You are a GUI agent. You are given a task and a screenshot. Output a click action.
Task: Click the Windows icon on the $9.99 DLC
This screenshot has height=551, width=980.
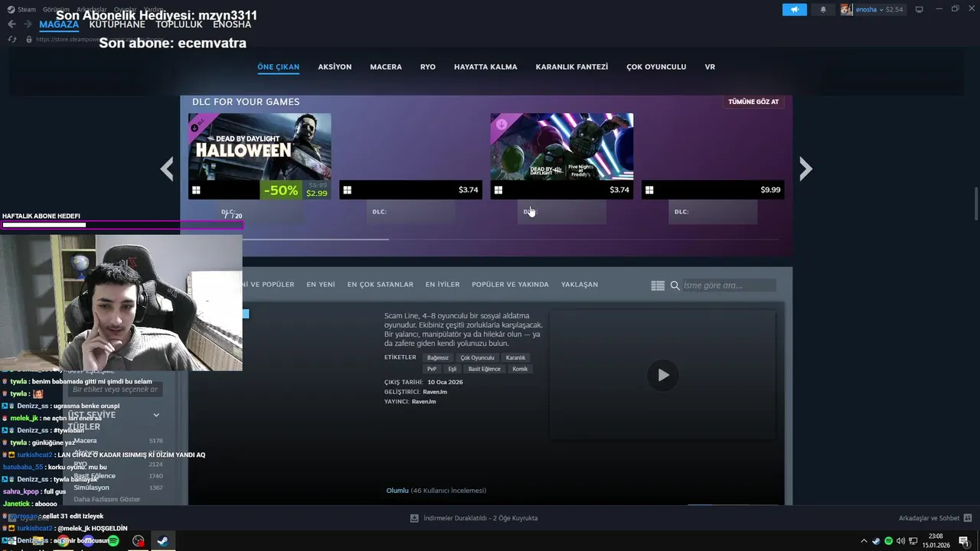tap(648, 191)
